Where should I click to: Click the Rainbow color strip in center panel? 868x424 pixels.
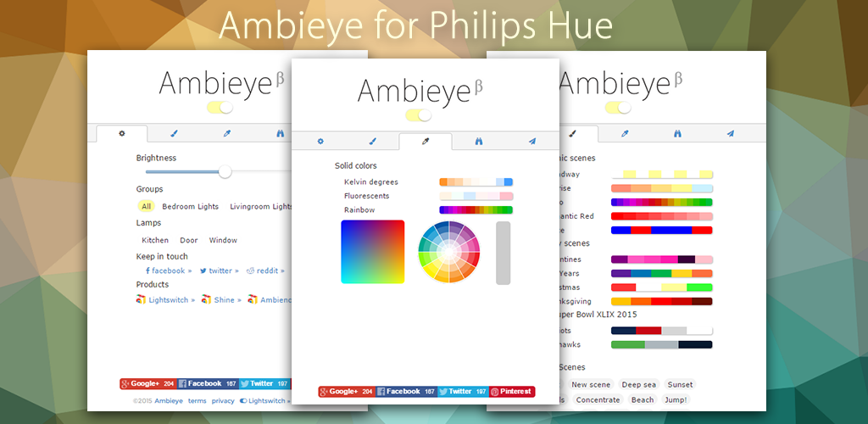pyautogui.click(x=476, y=209)
